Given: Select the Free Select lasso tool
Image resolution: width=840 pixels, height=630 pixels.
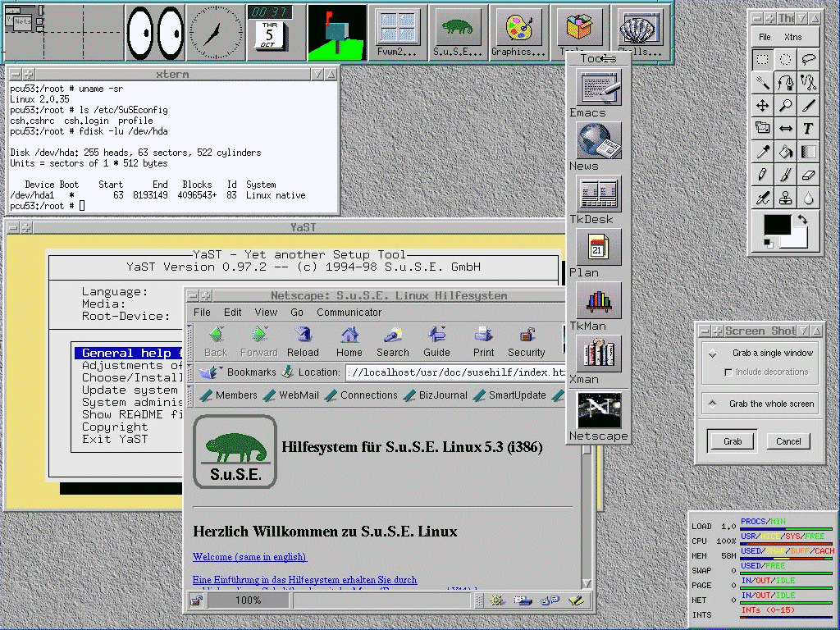Looking at the screenshot, I should pos(808,59).
